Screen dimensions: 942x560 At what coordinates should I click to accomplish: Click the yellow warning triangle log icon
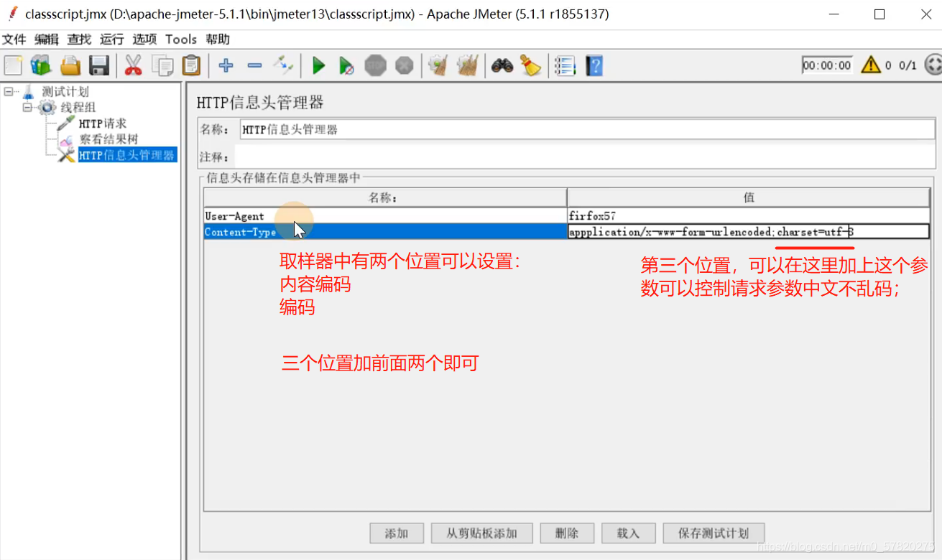click(871, 65)
